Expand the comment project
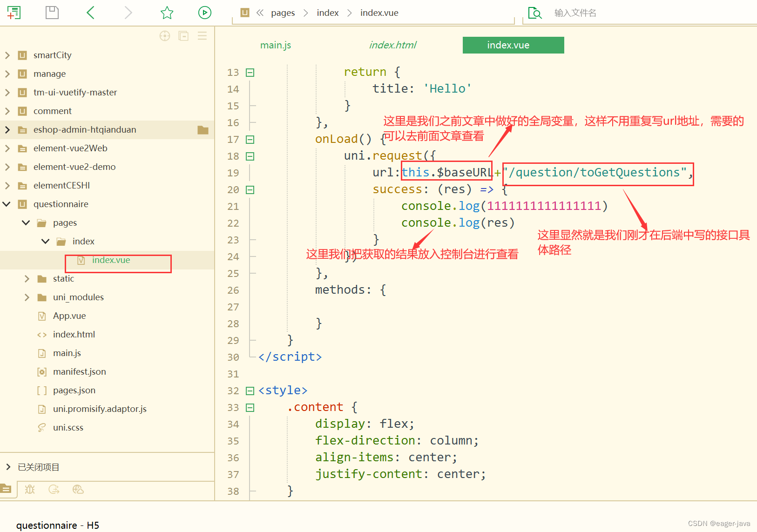The image size is (757, 532). click(x=7, y=111)
